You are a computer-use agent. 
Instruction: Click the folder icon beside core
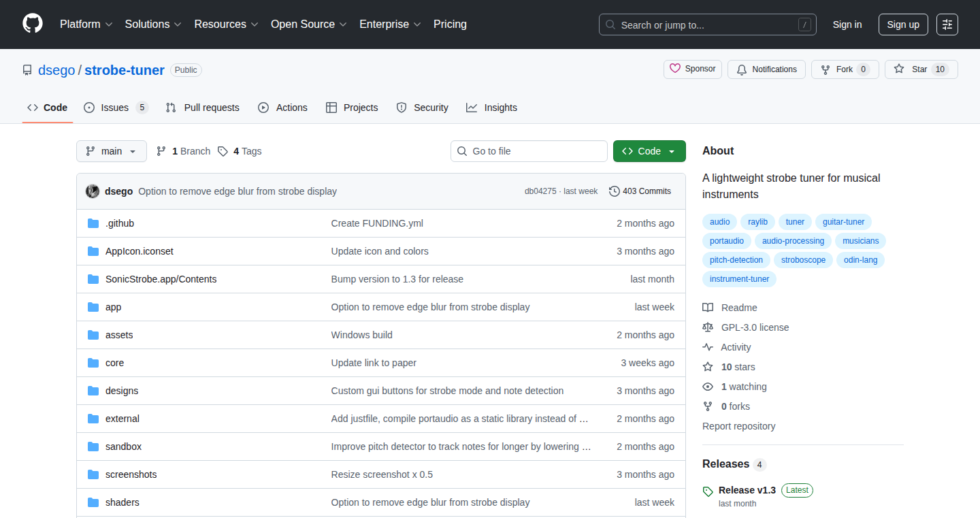click(93, 363)
